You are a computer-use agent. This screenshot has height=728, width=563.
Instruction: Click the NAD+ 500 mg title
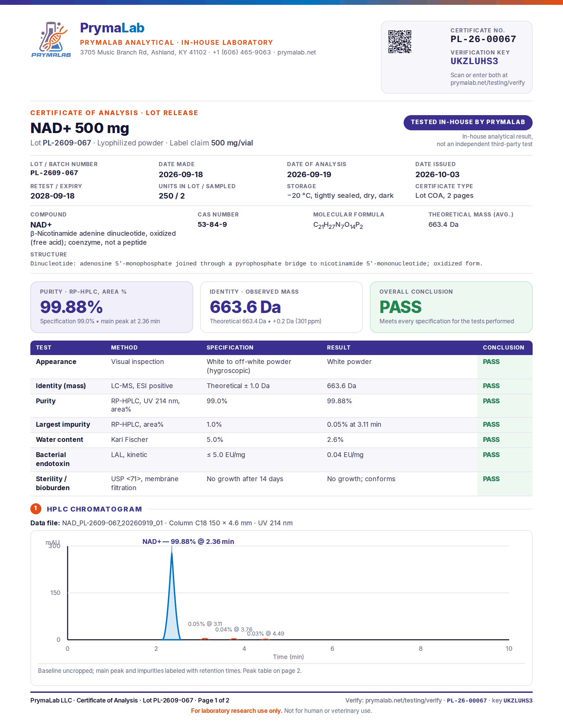[80, 128]
